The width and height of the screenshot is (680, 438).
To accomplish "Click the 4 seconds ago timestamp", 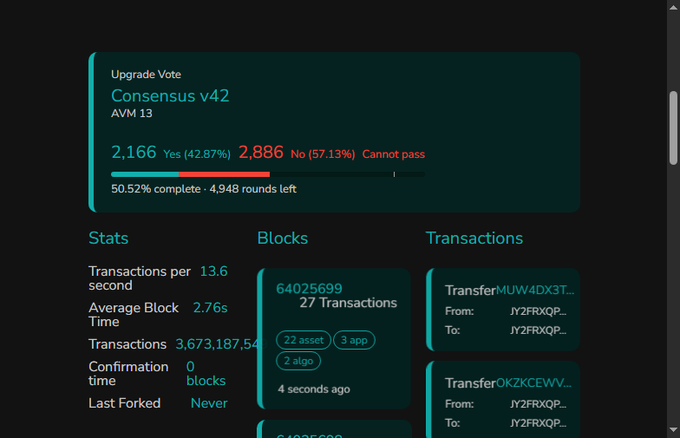I will pyautogui.click(x=314, y=389).
